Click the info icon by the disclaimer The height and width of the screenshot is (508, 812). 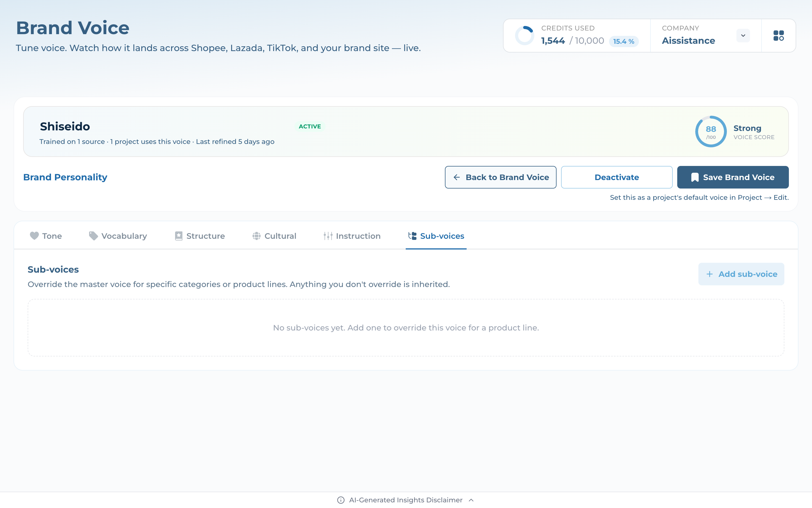[x=341, y=500]
